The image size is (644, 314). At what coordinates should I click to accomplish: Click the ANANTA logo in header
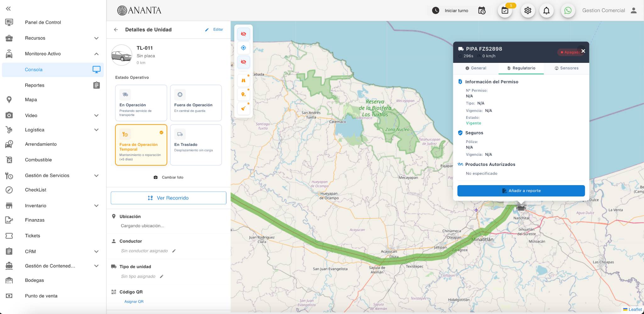click(139, 10)
